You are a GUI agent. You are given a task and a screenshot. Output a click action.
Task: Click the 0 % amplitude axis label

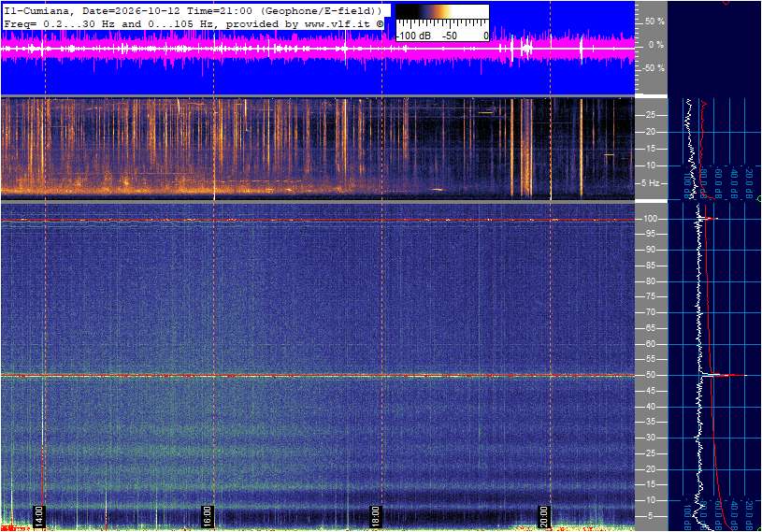pos(656,45)
